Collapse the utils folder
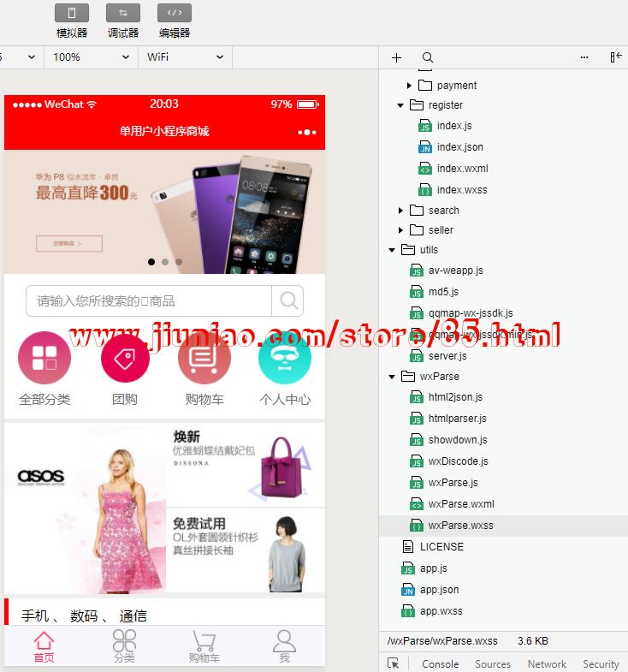The height and width of the screenshot is (672, 628). point(392,250)
